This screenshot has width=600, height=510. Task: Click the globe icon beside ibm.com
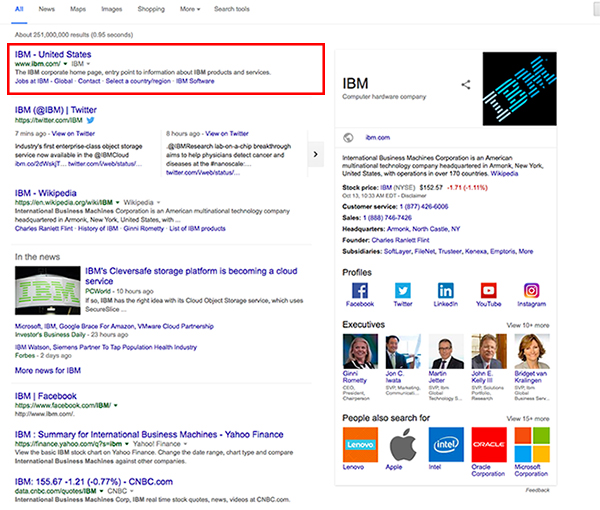[348, 138]
